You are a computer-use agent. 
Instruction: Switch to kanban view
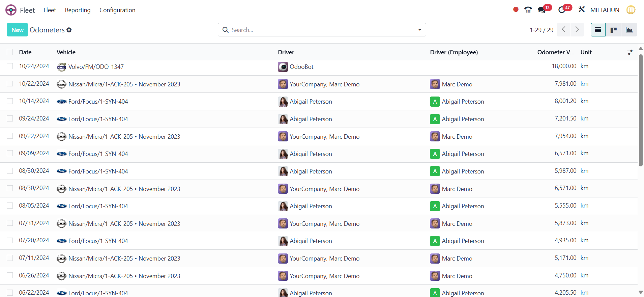coord(614,30)
